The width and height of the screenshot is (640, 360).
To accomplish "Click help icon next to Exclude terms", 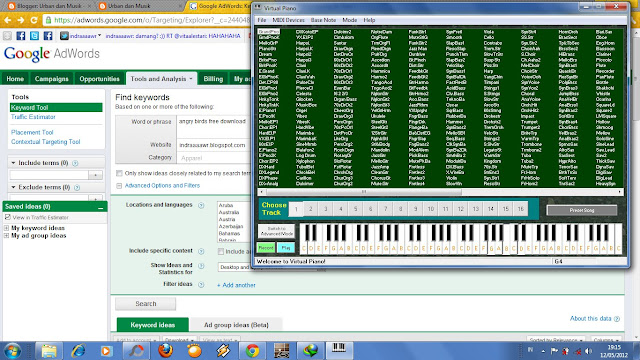I will [77, 188].
